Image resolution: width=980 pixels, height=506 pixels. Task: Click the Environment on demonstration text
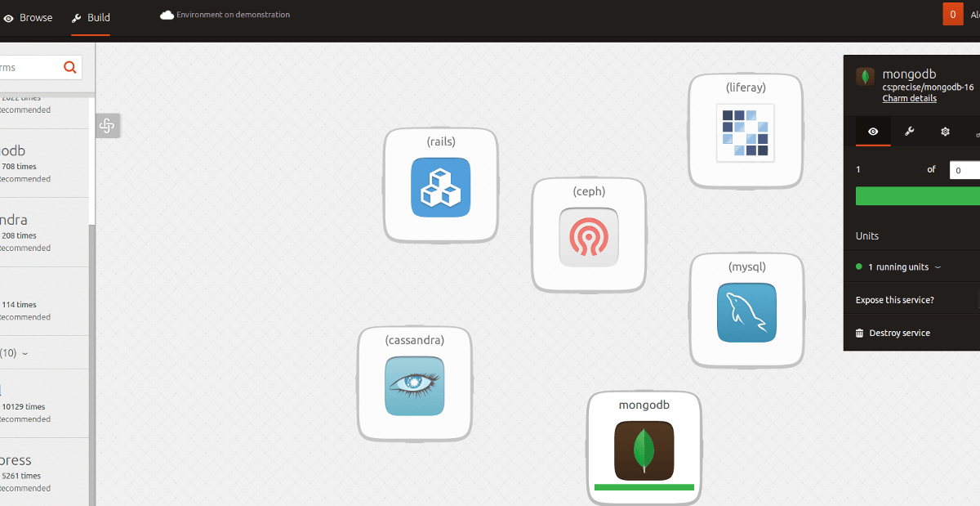click(233, 15)
